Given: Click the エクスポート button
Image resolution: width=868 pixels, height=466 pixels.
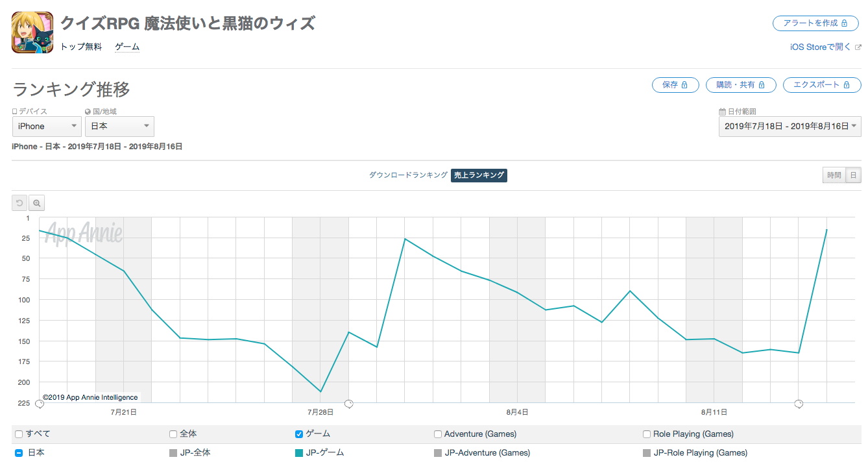Looking at the screenshot, I should [822, 85].
